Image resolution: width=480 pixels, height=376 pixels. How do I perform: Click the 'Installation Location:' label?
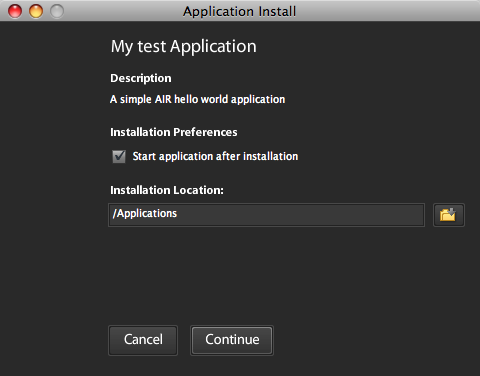tap(167, 190)
